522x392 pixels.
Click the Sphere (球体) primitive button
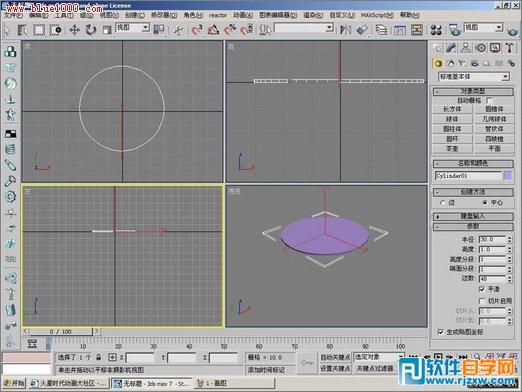452,119
